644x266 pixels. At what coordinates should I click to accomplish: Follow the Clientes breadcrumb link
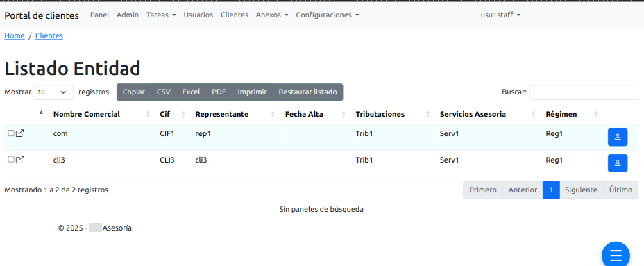tap(49, 36)
